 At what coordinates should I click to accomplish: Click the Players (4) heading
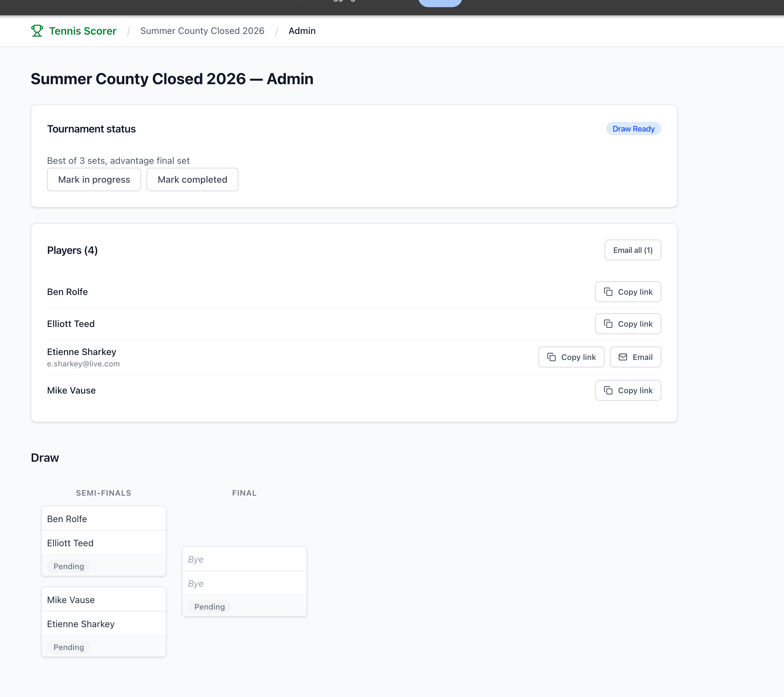(72, 250)
